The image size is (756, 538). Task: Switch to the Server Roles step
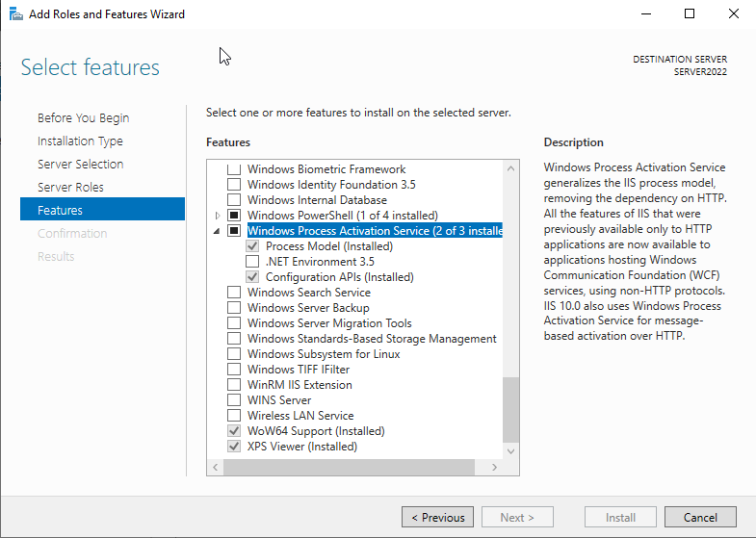(x=70, y=188)
